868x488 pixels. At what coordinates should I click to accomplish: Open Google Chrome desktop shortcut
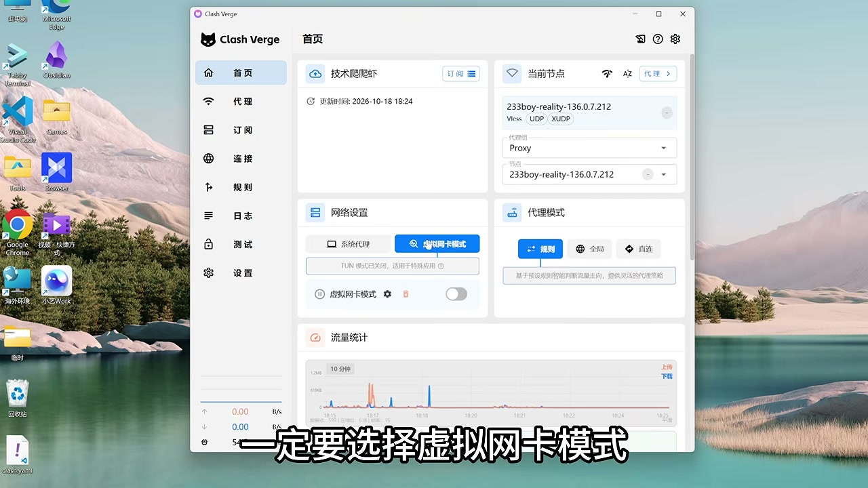[18, 232]
